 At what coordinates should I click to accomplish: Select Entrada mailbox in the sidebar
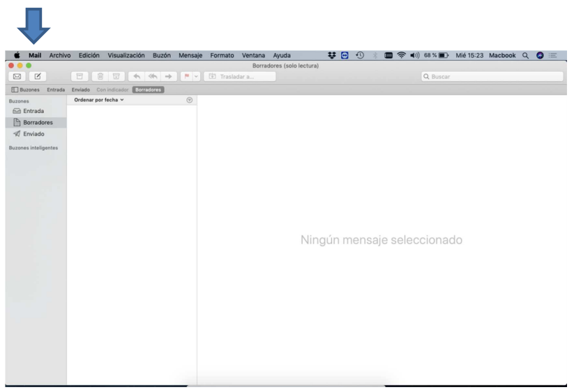click(33, 111)
